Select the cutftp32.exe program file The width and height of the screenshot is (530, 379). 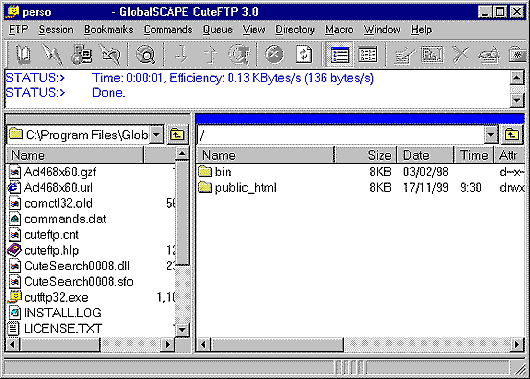click(48, 297)
